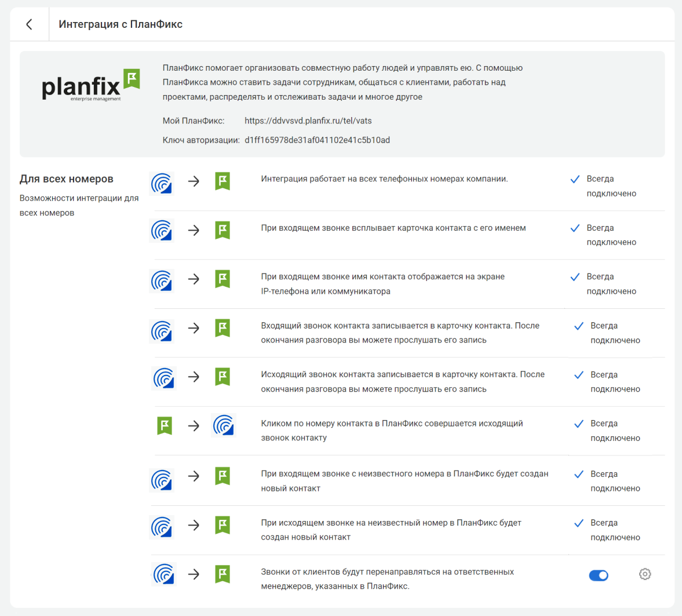This screenshot has height=616, width=682.
Task: Click the Planfix flag in the 'Кликом по номеру контакта' row
Action: 165,425
